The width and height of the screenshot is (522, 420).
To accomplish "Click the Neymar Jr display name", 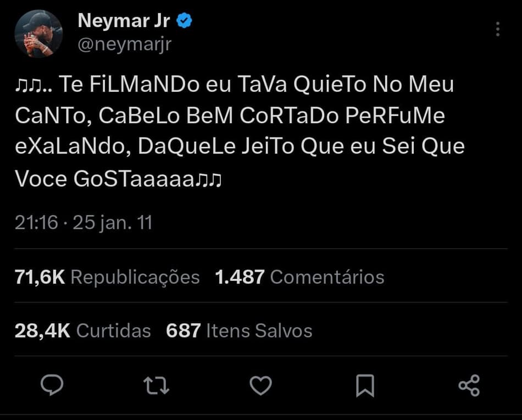I will click(125, 21).
